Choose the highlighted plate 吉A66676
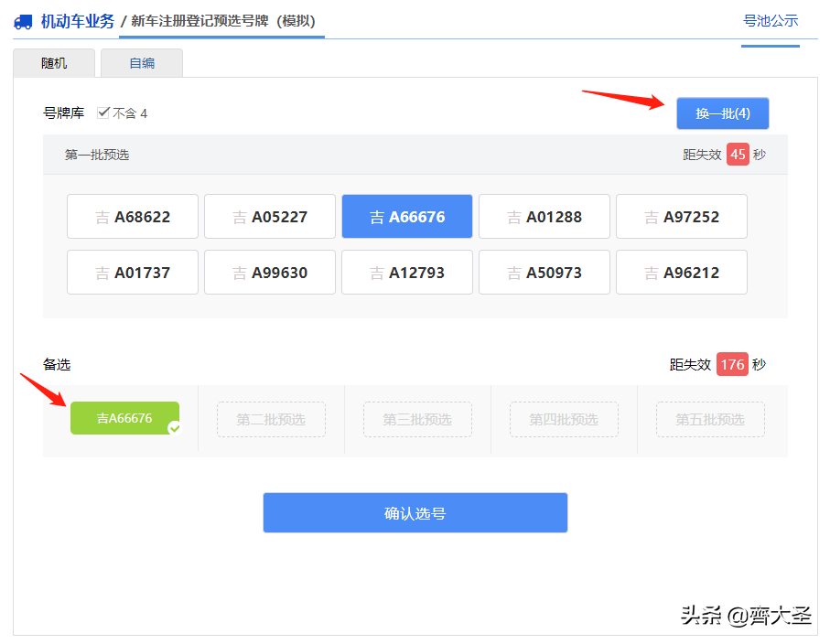Image resolution: width=830 pixels, height=644 pixels. (406, 216)
